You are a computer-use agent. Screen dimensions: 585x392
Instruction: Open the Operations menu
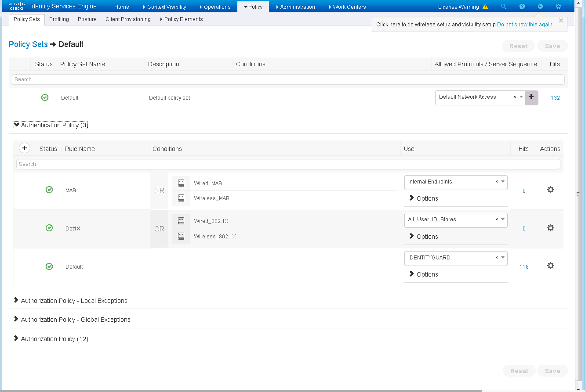tap(214, 7)
